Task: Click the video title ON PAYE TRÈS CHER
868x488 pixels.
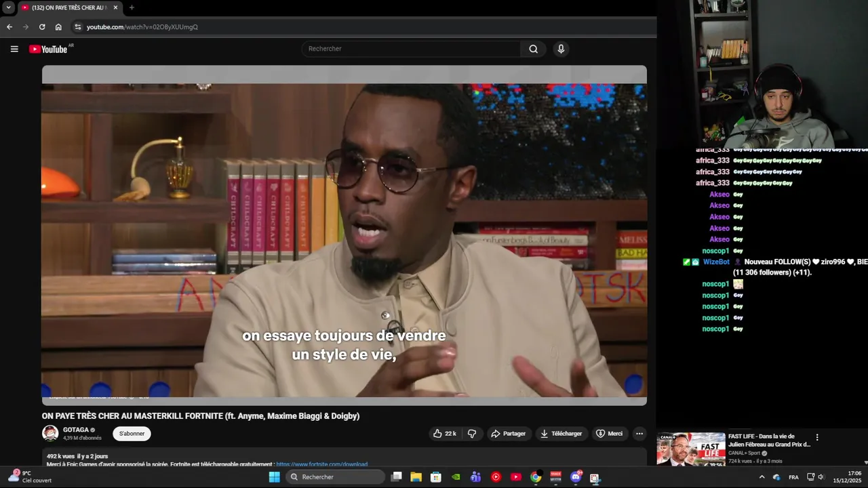Action: 201,416
